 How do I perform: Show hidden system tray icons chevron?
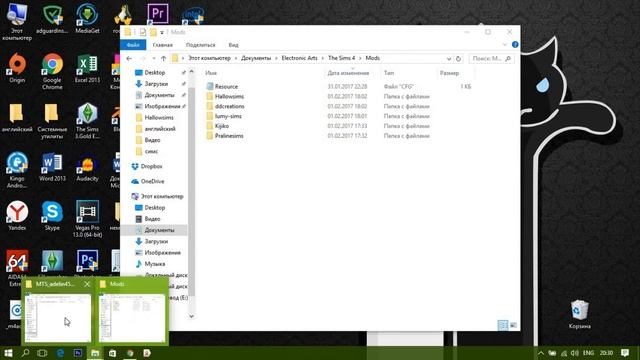coord(540,353)
